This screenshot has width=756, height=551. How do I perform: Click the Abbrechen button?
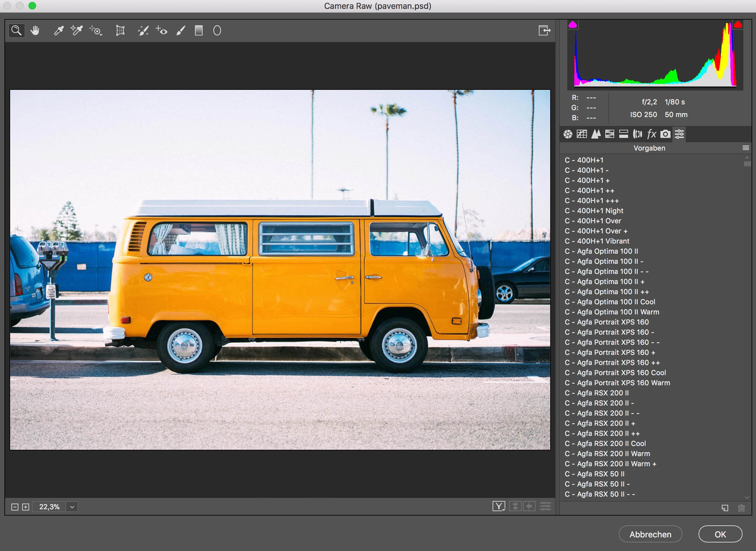(x=650, y=534)
